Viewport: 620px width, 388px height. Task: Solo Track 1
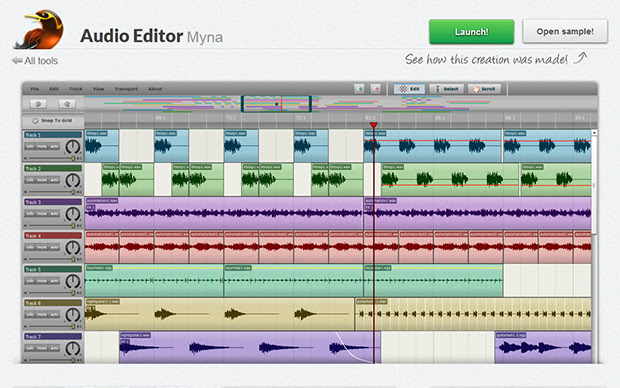(x=30, y=146)
